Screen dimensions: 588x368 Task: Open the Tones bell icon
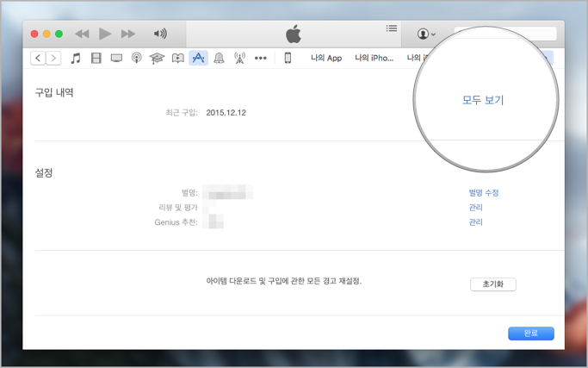[x=219, y=59]
